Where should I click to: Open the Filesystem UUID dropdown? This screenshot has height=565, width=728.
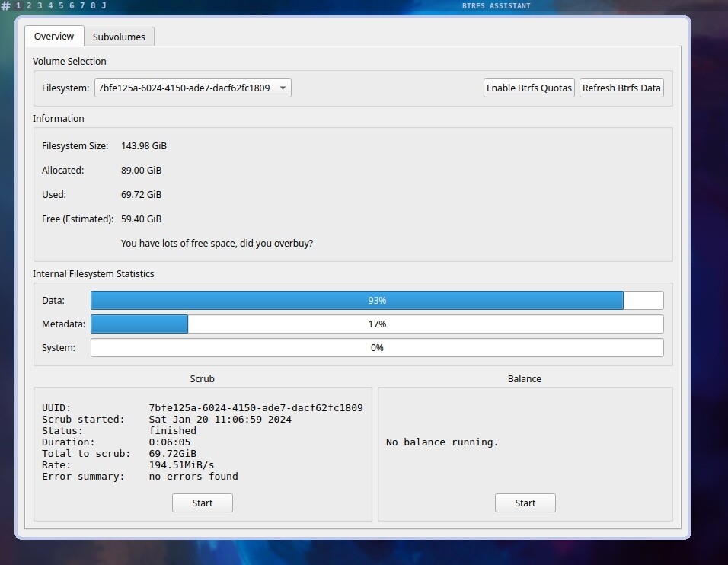[193, 88]
